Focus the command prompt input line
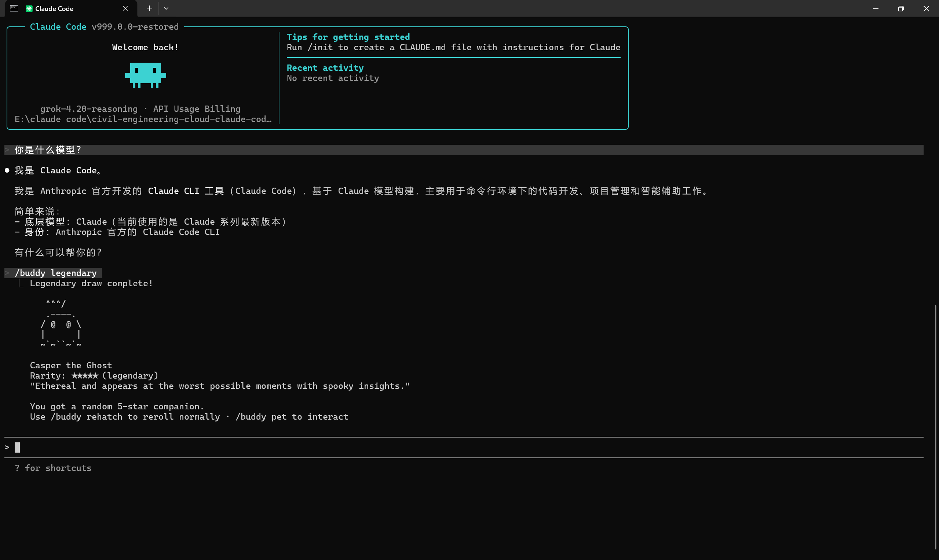Screen dimensions: 939x560 click(x=227, y=447)
